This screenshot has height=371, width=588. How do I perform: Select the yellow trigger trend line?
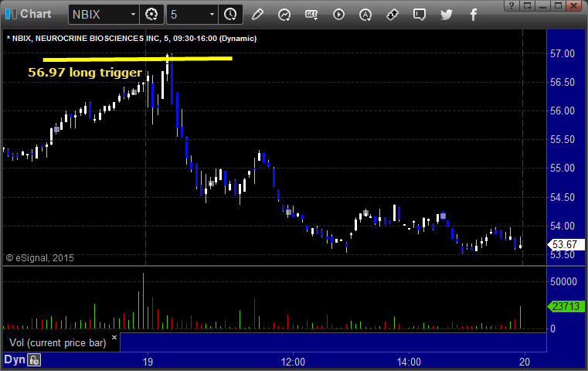click(138, 59)
